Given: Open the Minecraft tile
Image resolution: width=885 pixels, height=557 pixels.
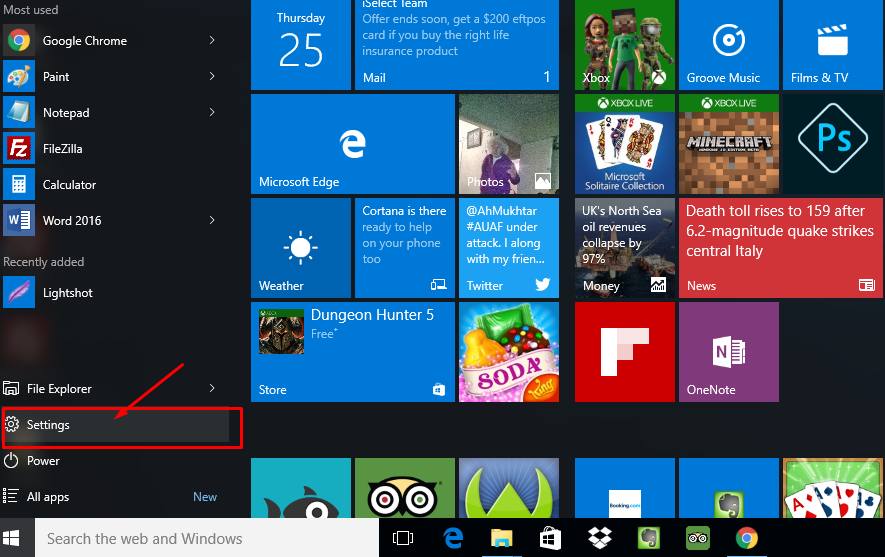Looking at the screenshot, I should pyautogui.click(x=729, y=144).
